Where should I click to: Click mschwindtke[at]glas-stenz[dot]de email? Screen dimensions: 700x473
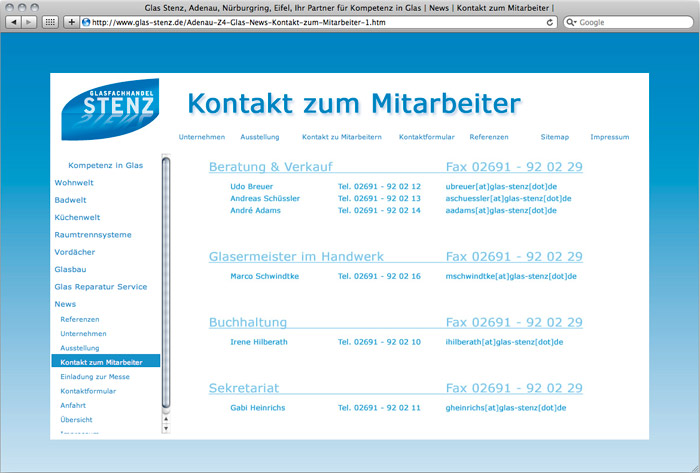click(x=511, y=276)
